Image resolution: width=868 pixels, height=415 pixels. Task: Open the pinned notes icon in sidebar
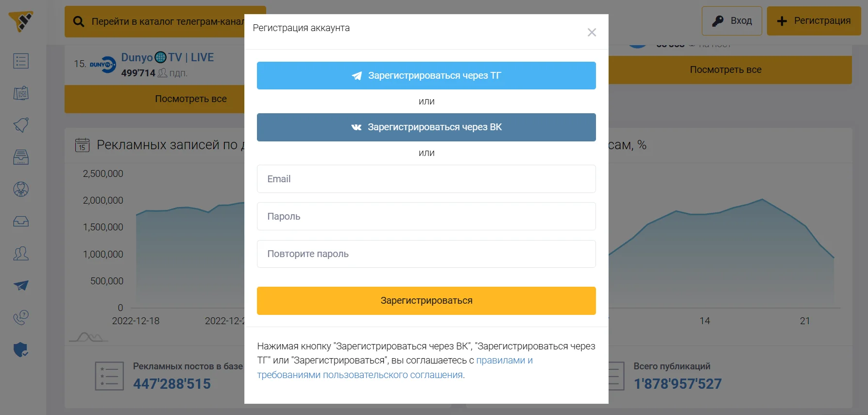click(21, 93)
